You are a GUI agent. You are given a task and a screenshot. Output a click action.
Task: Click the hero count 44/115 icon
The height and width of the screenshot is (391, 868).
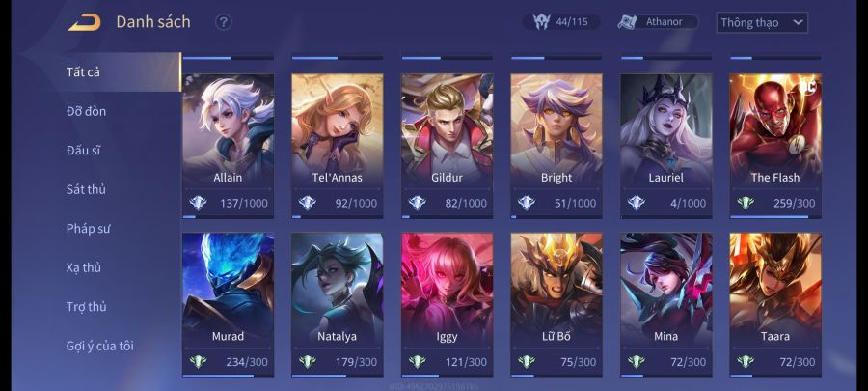pyautogui.click(x=541, y=21)
